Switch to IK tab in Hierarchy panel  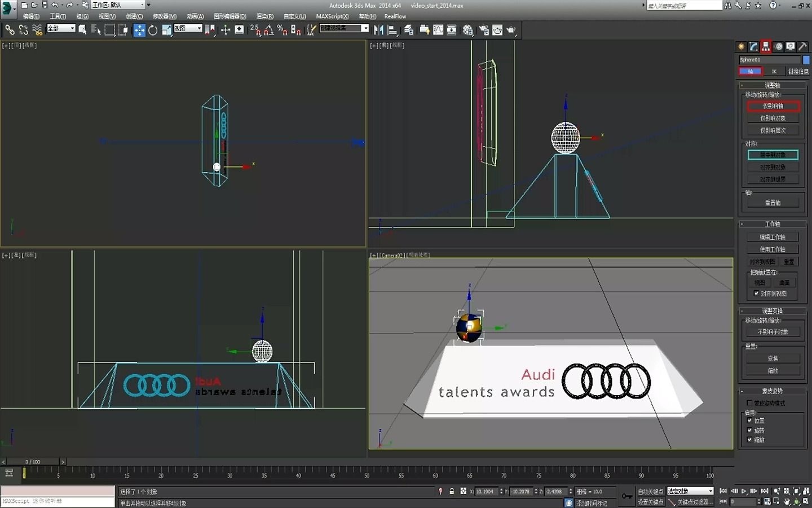tap(774, 72)
